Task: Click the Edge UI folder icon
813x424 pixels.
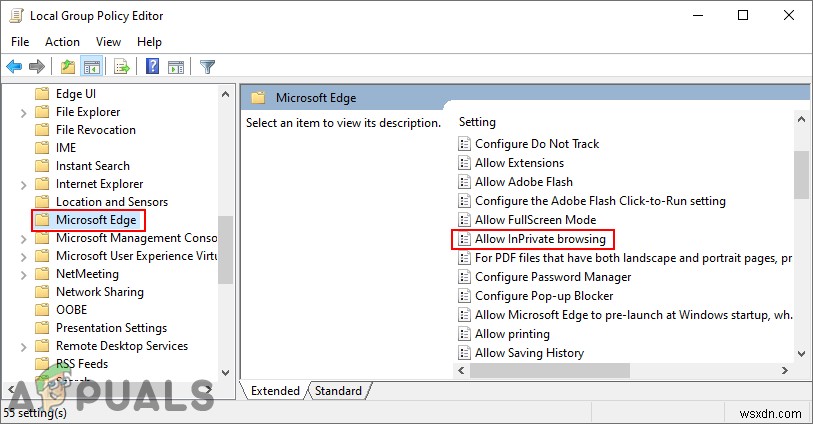Action: pyautogui.click(x=42, y=94)
